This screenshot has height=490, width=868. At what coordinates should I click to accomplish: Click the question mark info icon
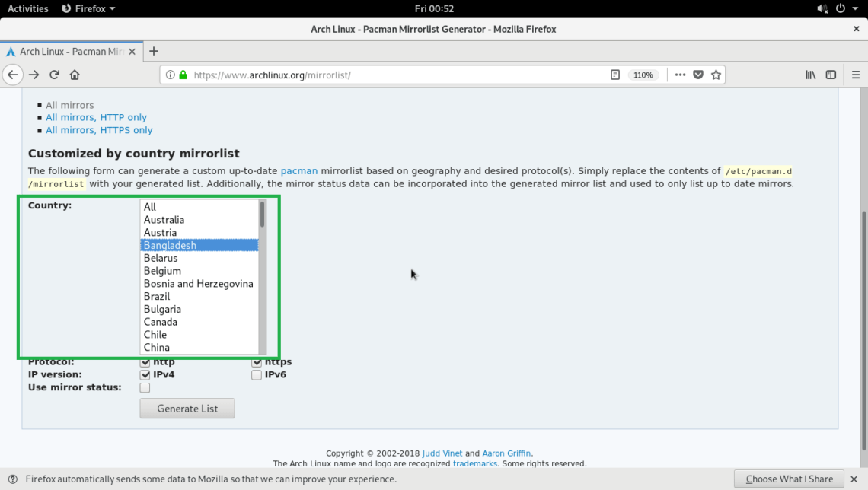(13, 479)
